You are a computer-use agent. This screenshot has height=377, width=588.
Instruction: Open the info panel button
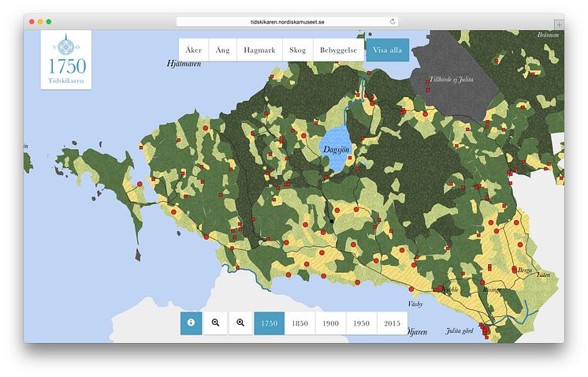point(192,323)
